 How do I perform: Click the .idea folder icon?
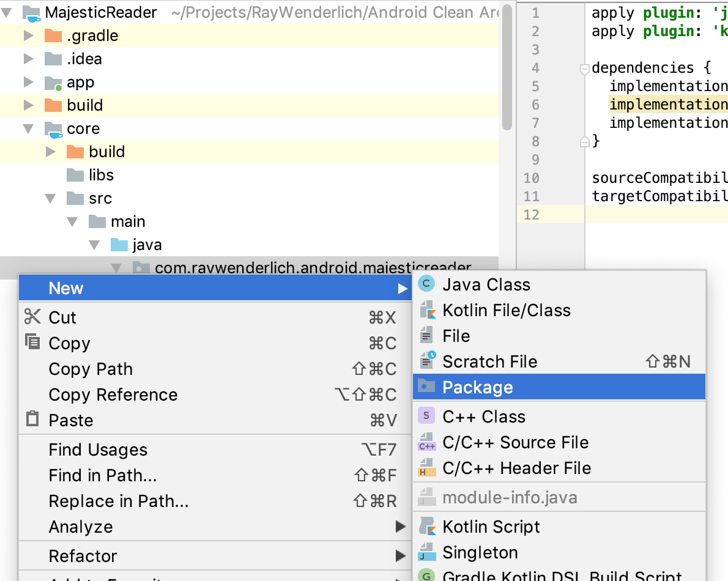[53, 59]
